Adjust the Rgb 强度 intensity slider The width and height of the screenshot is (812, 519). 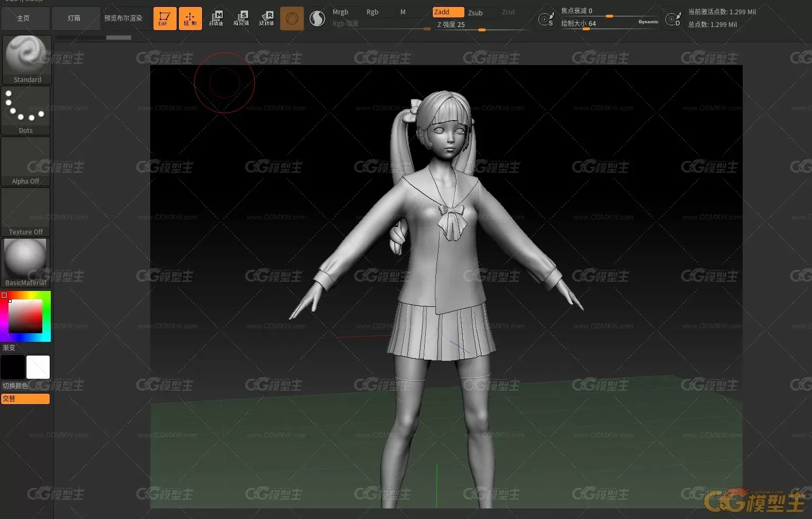tap(381, 24)
